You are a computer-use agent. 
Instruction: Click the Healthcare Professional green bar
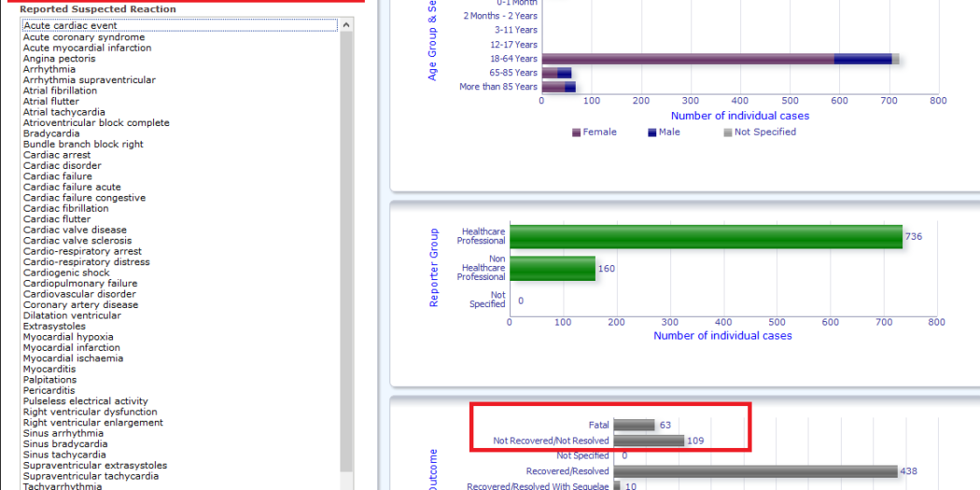[x=705, y=237]
